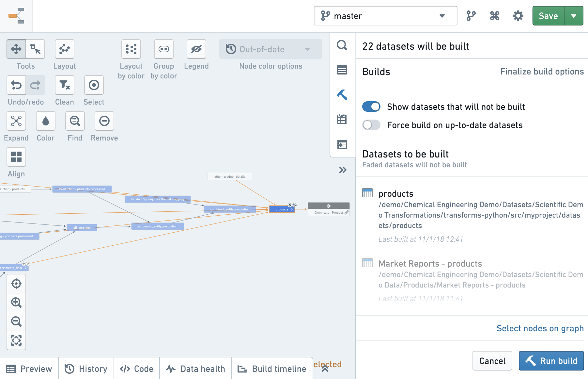The height and width of the screenshot is (379, 588).
Task: Enable Force build on up-to-date datasets
Action: click(371, 125)
